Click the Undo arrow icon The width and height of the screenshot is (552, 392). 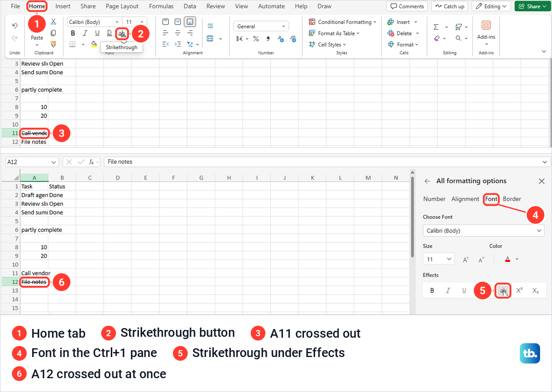click(x=15, y=26)
